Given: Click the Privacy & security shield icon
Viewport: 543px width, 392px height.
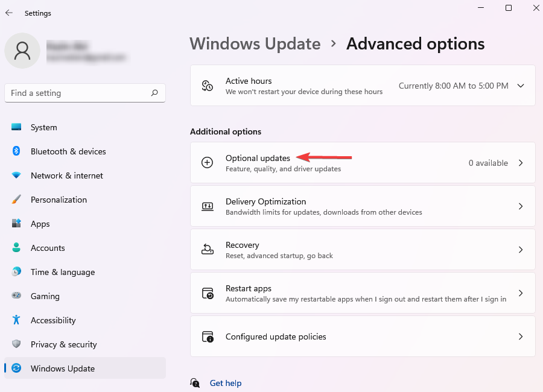Looking at the screenshot, I should point(16,344).
